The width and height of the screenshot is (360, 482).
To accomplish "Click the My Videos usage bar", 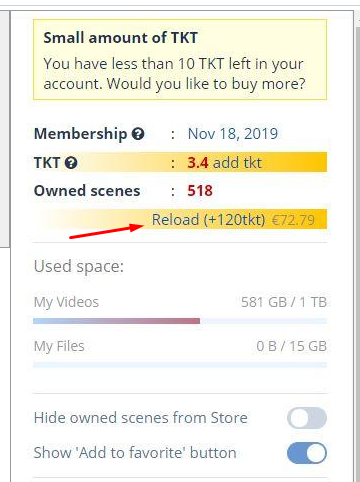I will [180, 321].
